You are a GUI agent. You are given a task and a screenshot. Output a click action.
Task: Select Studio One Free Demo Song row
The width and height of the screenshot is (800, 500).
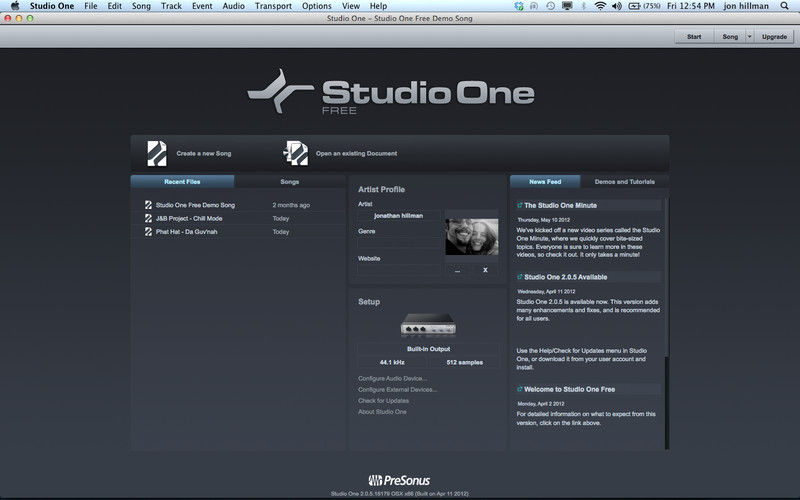[x=238, y=205]
